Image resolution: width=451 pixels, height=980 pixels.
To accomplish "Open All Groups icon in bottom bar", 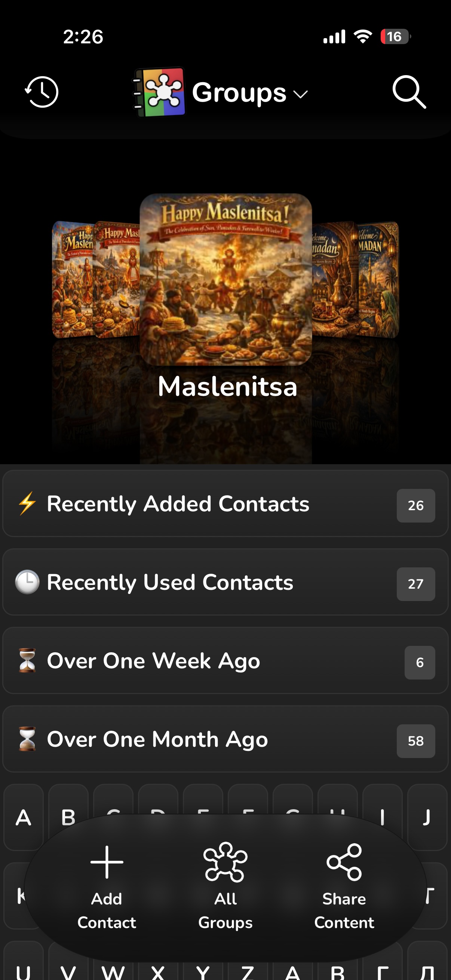I will pos(225,862).
